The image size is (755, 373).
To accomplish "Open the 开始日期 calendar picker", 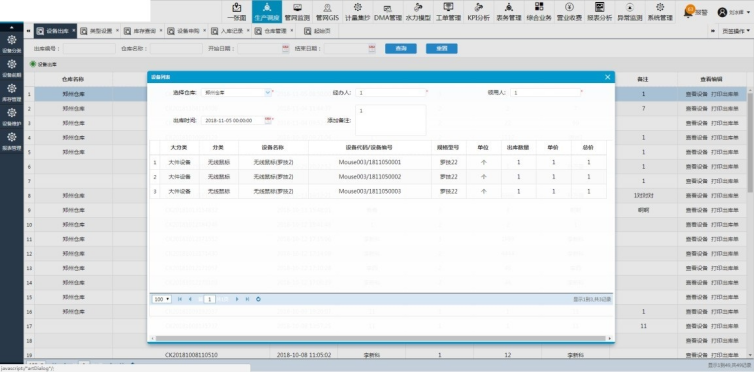I will click(285, 49).
